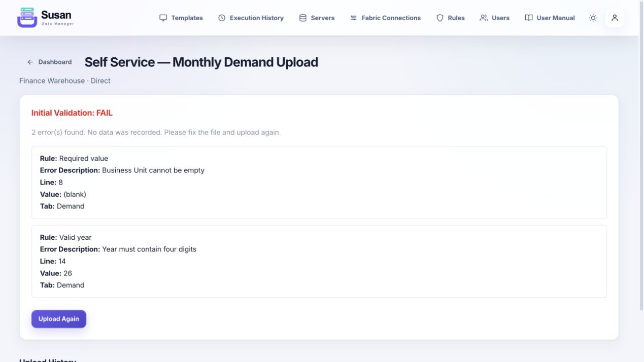Open the user profile account button

pos(615,18)
